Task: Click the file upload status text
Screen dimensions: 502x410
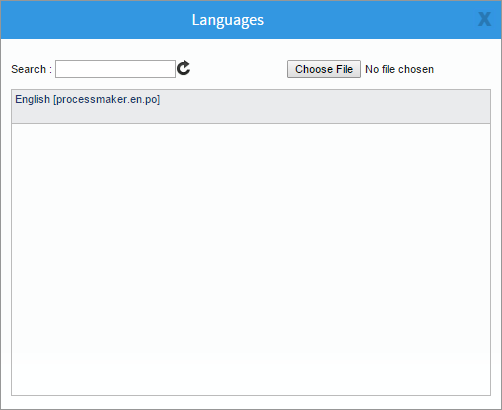Action: tap(399, 69)
